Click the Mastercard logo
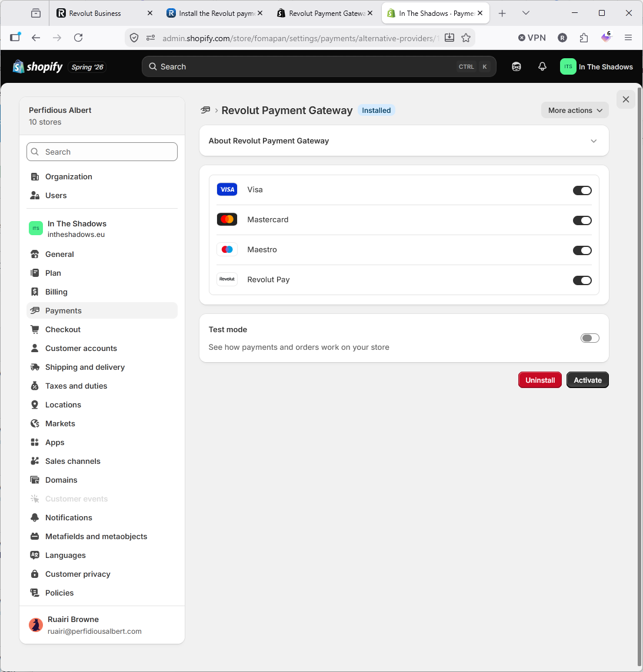This screenshot has height=672, width=643. [227, 219]
